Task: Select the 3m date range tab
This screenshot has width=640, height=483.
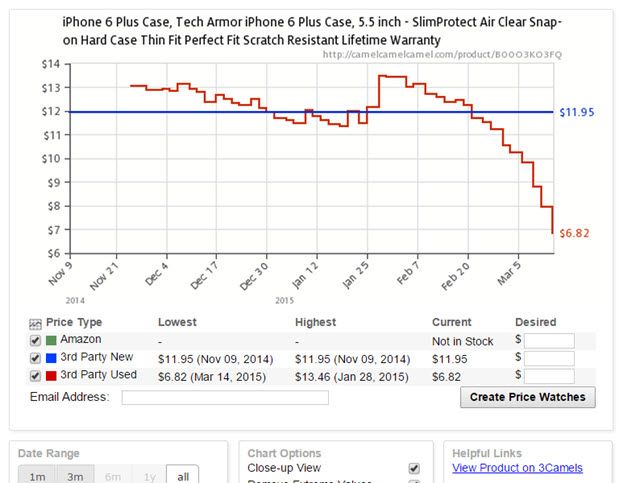Action: 75,476
